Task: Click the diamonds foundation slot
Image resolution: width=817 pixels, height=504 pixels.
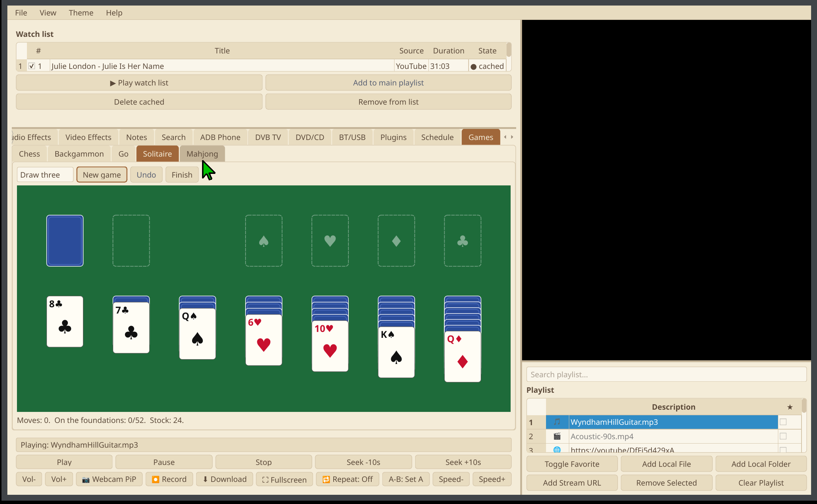Action: pos(396,241)
